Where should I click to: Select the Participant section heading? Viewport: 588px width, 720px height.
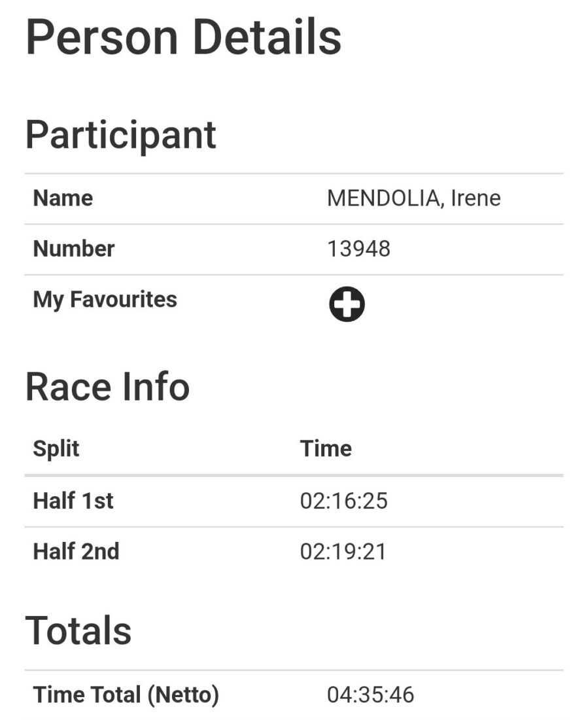(120, 134)
